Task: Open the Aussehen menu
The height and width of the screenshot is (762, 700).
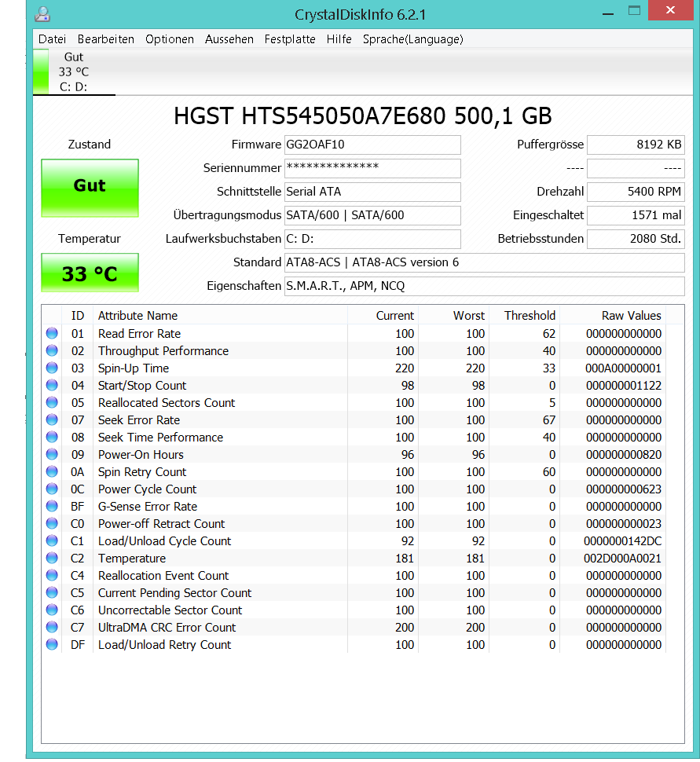Action: pyautogui.click(x=229, y=38)
